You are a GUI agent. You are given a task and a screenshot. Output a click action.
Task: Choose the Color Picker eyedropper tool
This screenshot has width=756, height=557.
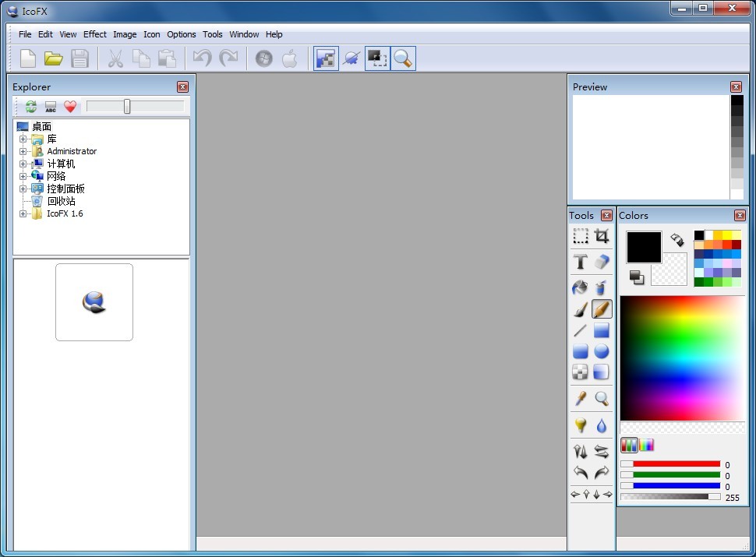581,399
